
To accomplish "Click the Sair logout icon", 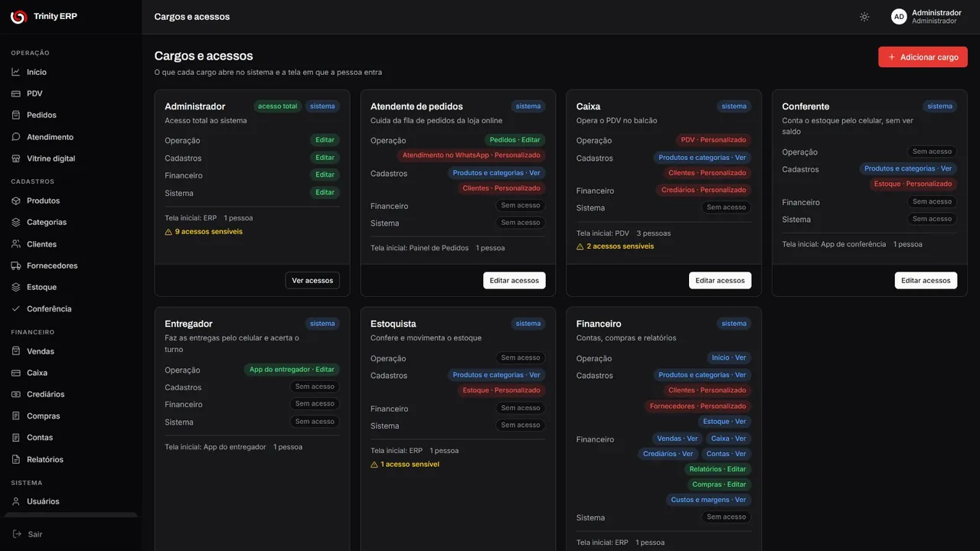I will click(16, 534).
